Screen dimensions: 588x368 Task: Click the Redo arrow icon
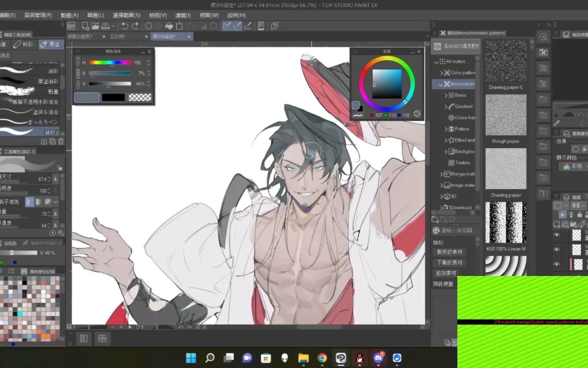tap(135, 26)
